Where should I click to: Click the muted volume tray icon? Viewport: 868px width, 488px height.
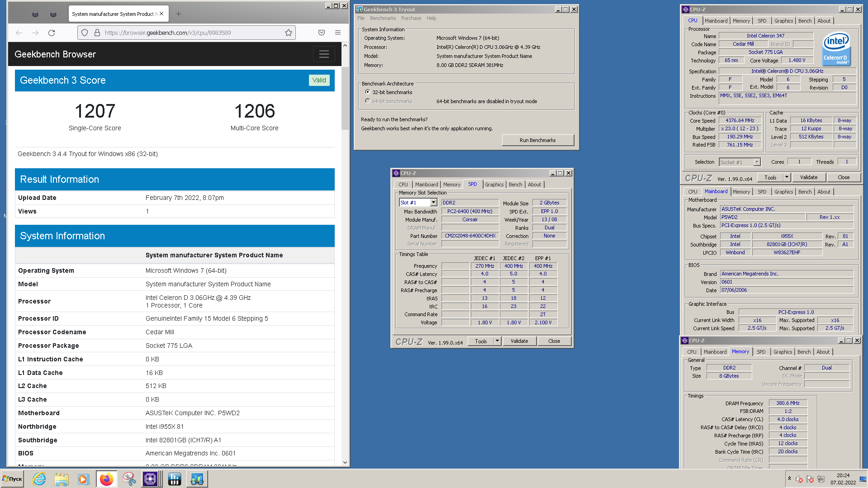click(x=799, y=479)
